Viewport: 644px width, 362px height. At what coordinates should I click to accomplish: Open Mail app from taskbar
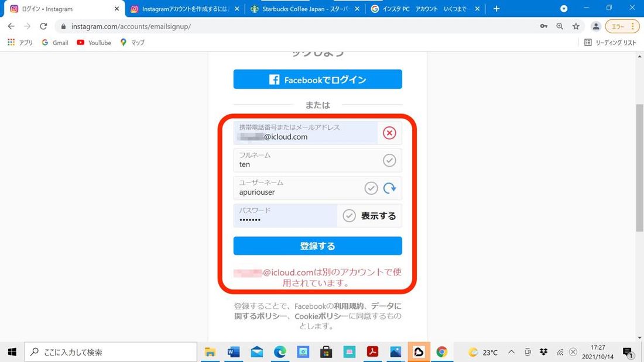[x=256, y=351]
